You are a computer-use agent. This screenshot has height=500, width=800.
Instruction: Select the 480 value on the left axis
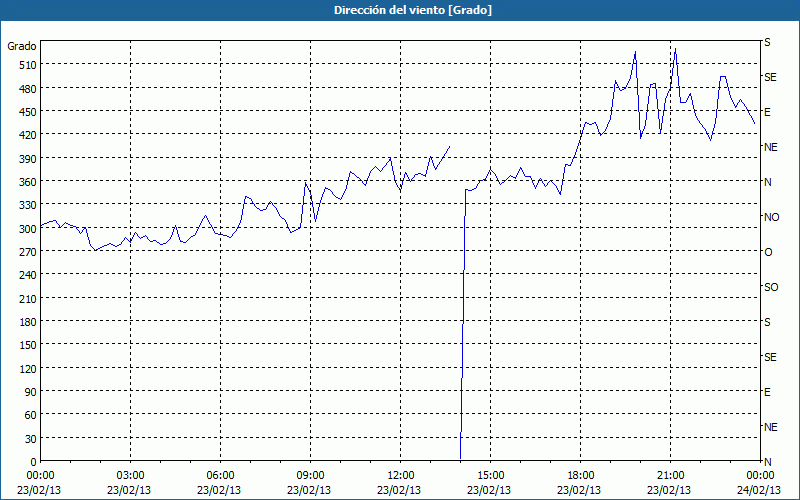point(29,88)
